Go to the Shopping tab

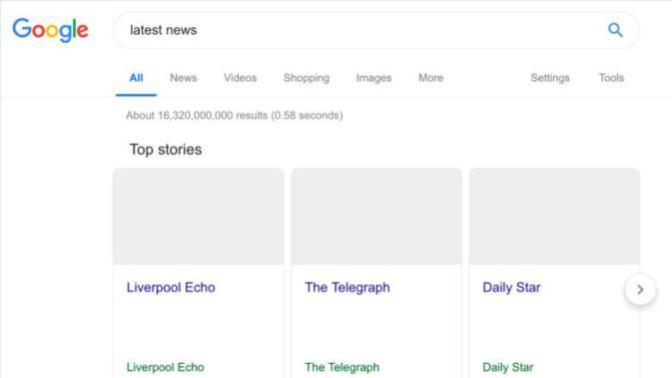306,78
